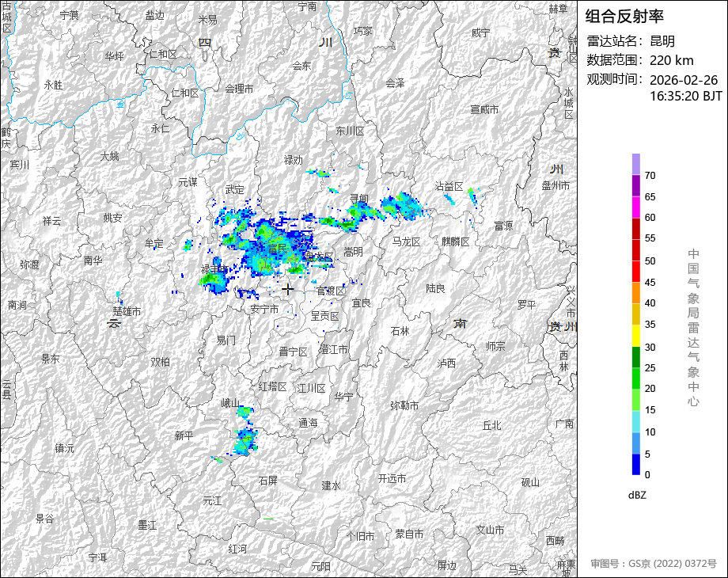Click the 楚雄市 map label
The height and width of the screenshot is (578, 728).
coord(127,311)
